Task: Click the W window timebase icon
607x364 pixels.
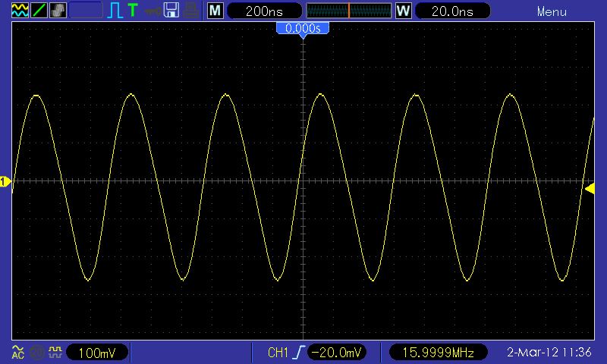Action: click(404, 11)
